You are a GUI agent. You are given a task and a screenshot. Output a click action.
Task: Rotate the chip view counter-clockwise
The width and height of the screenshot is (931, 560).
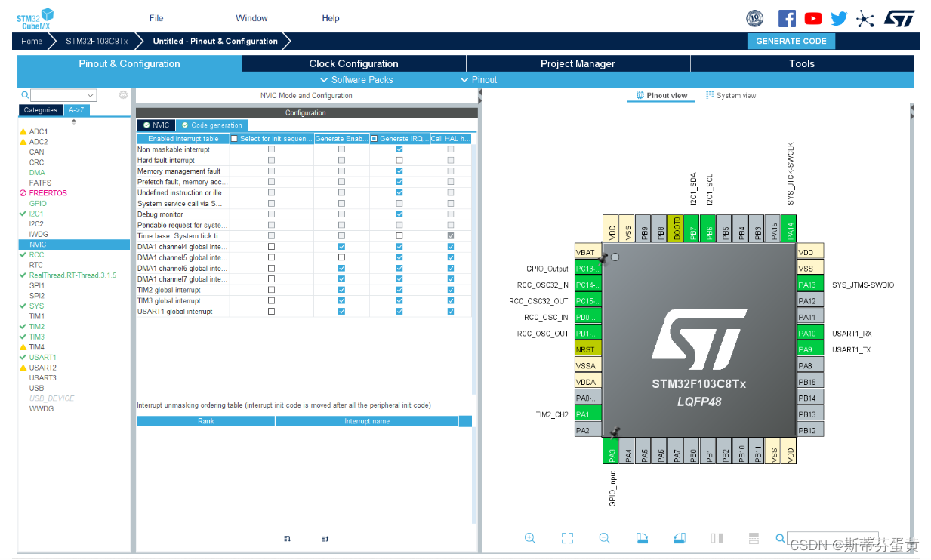point(679,538)
